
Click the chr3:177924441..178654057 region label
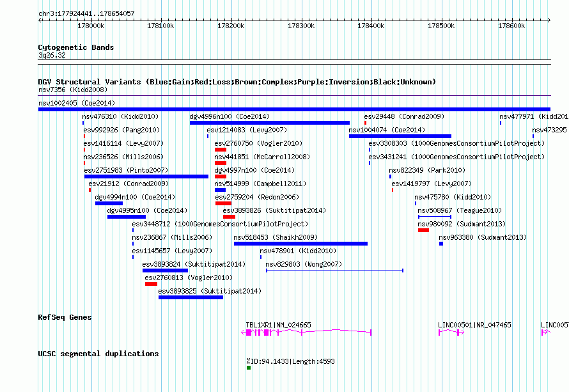(86, 13)
